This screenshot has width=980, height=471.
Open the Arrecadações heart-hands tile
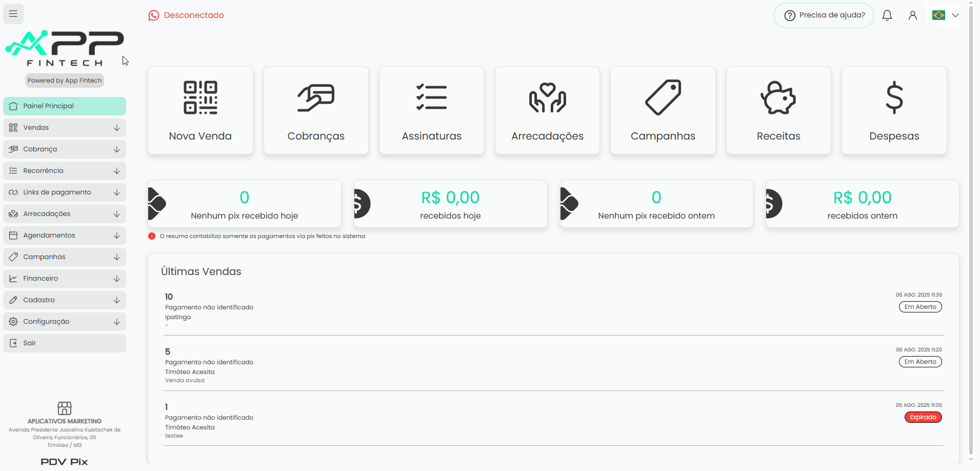(x=547, y=110)
